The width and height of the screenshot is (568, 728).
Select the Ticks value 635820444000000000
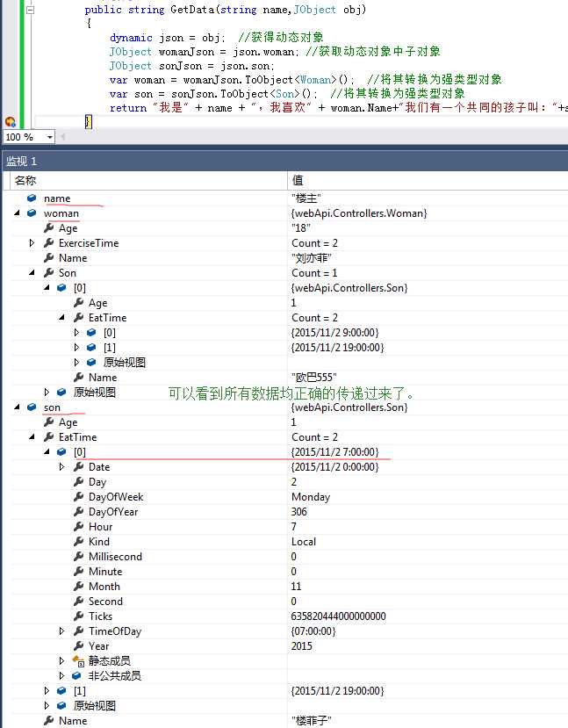[x=338, y=616]
